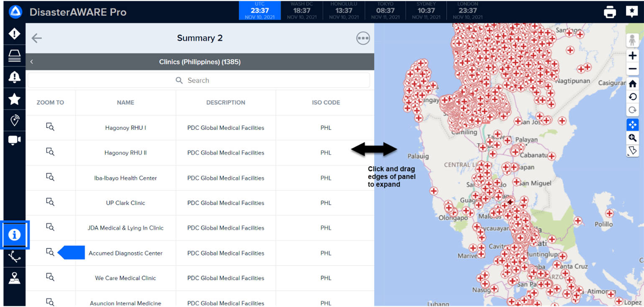Sort by the ZOOM TO column header
Screen dimensions: 644x307
click(x=50, y=103)
